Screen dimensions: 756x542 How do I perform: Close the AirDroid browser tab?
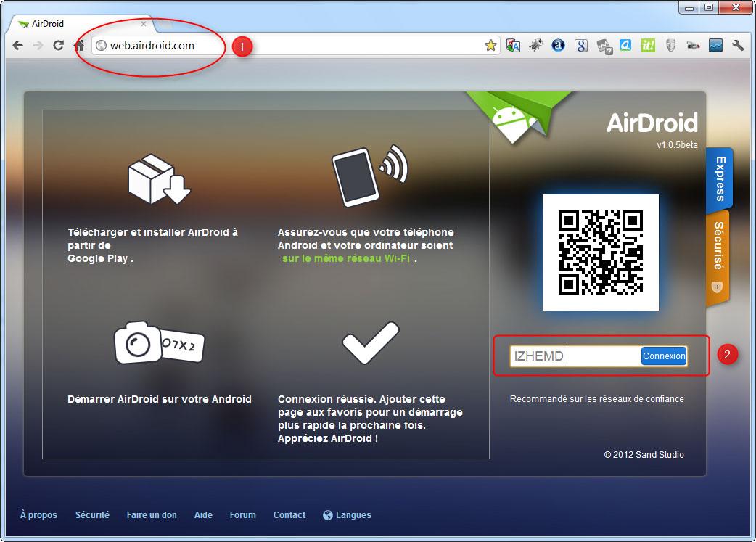144,24
